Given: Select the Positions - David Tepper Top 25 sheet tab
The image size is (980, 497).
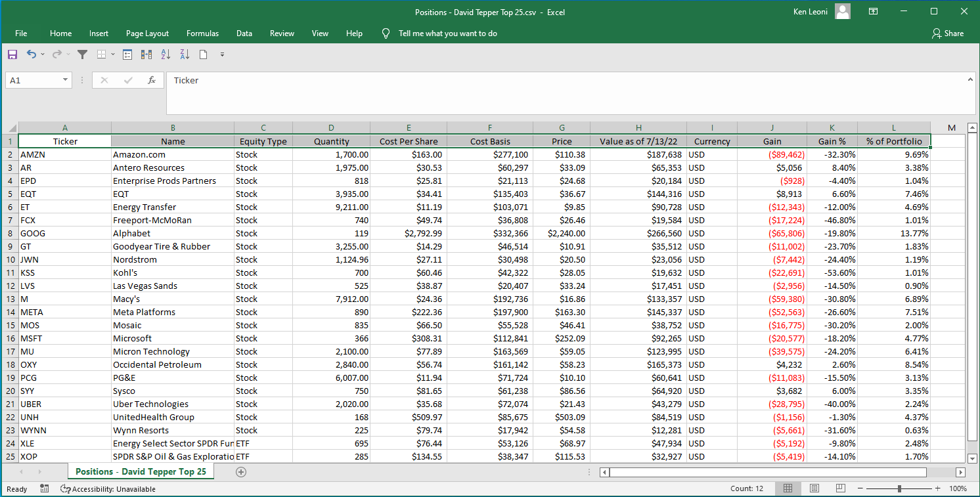Looking at the screenshot, I should (x=141, y=471).
